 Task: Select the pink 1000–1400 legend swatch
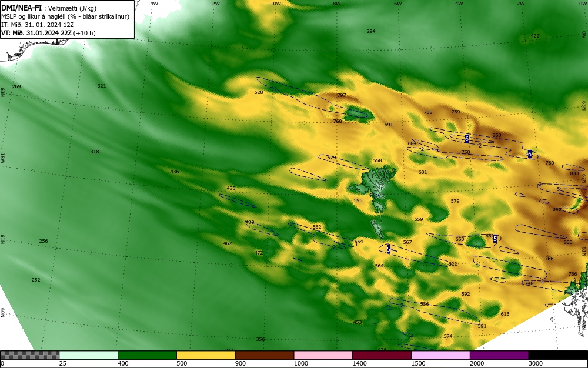point(323,355)
